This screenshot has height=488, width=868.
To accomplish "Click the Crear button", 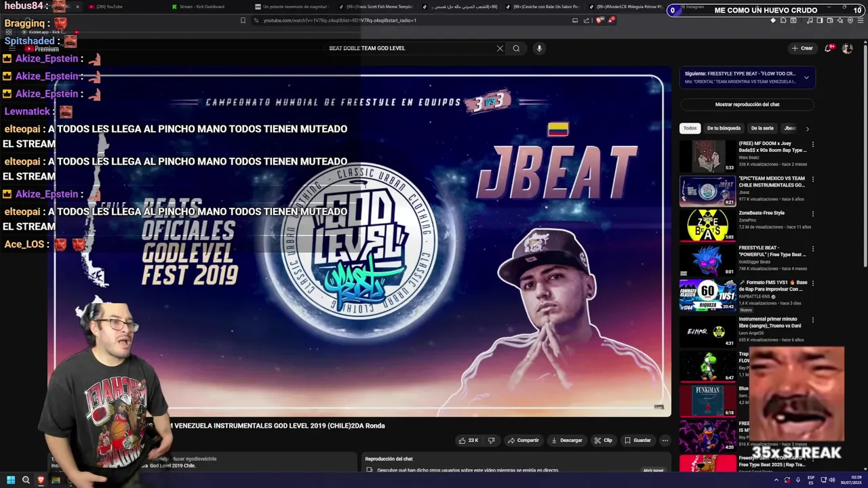I will click(x=802, y=48).
